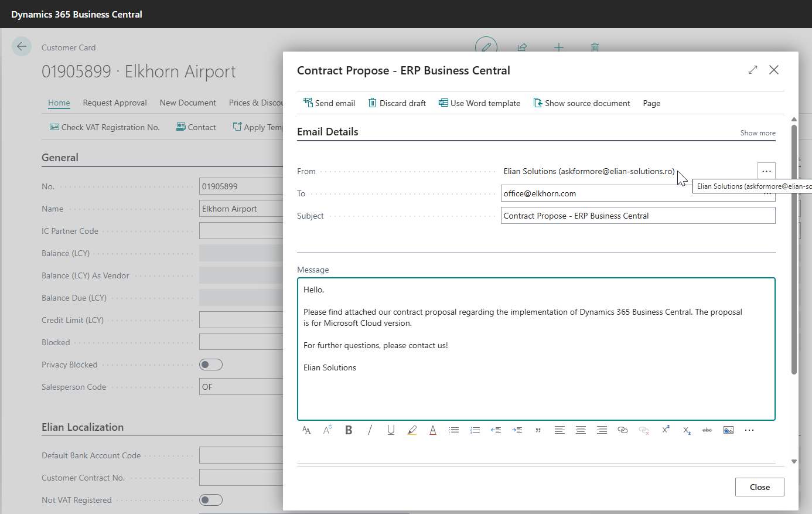
Task: Collapse the General section header
Action: (x=60, y=158)
